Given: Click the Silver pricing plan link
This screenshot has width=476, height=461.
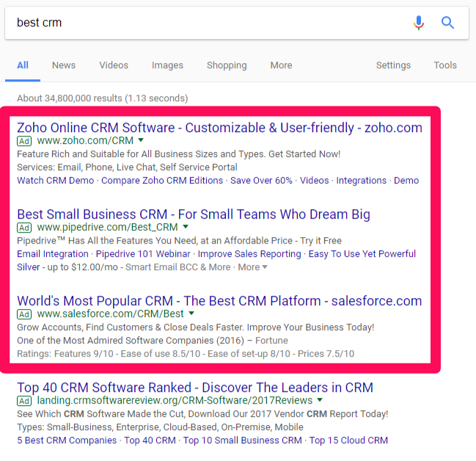Looking at the screenshot, I should pos(28,267).
